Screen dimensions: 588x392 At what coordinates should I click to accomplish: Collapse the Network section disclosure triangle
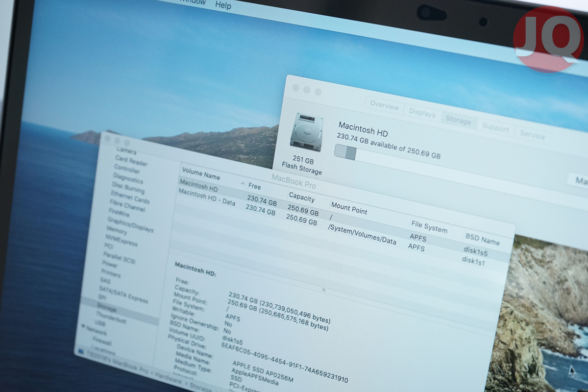click(83, 327)
